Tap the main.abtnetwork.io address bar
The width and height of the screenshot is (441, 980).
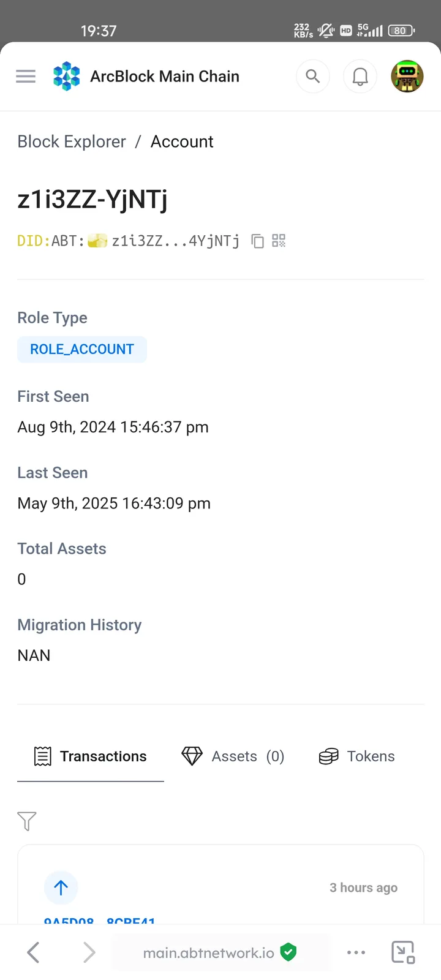click(x=220, y=952)
